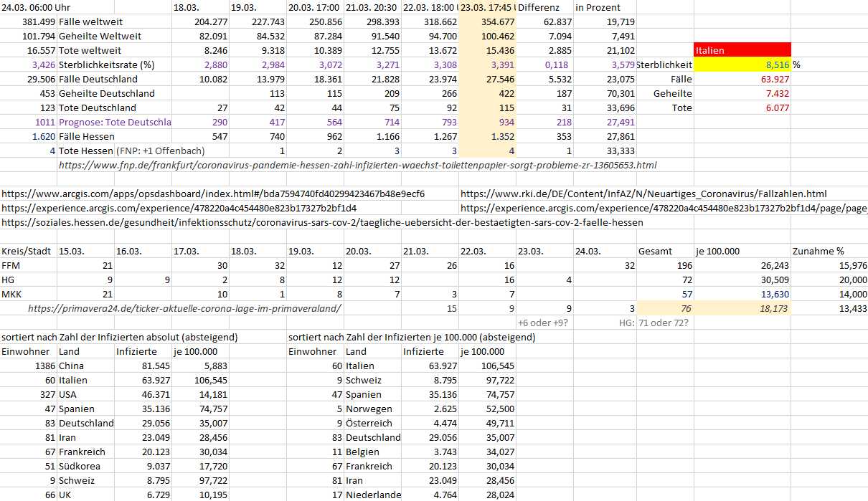
Task: Open the primavera24.de ticker link
Action: point(184,308)
